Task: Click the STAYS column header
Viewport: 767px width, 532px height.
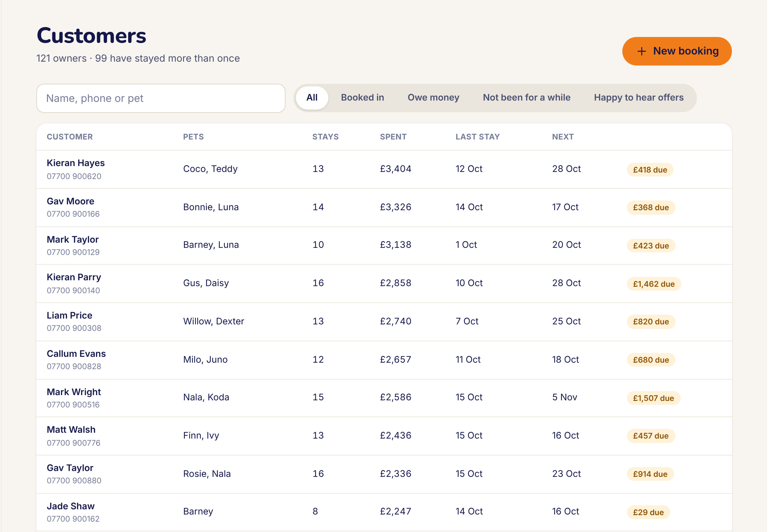Action: [325, 137]
